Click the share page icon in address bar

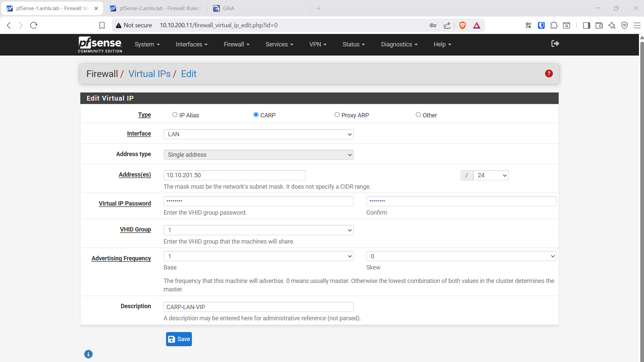click(447, 26)
